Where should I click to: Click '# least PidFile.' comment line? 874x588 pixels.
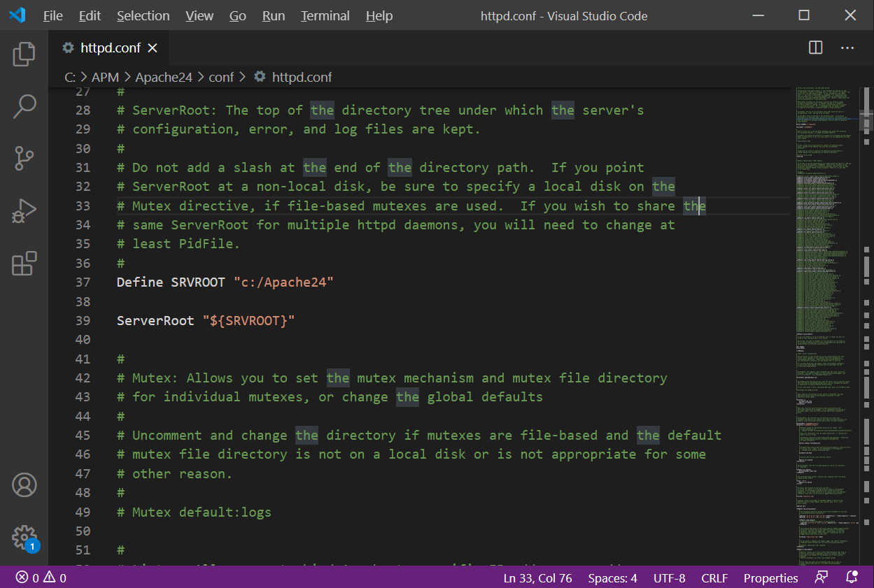pyautogui.click(x=178, y=244)
